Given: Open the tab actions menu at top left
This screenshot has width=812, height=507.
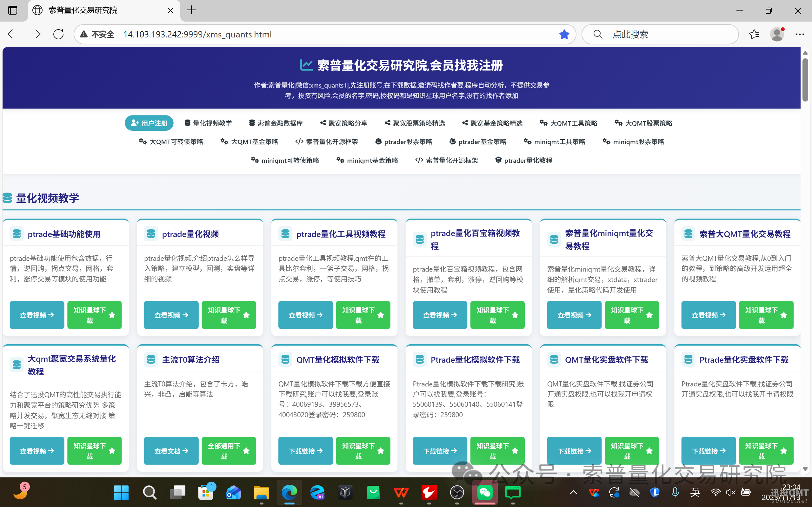Looking at the screenshot, I should 13,10.
